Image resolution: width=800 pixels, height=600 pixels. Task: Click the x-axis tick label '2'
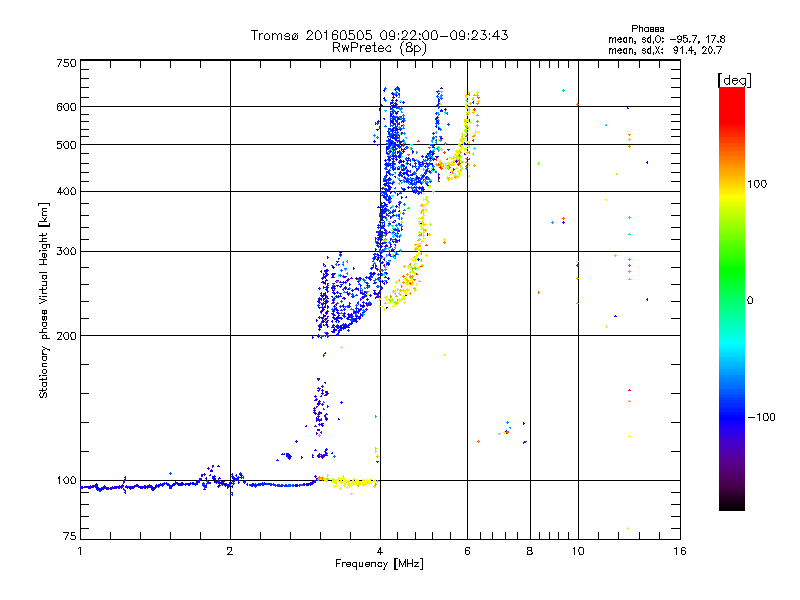click(x=230, y=551)
